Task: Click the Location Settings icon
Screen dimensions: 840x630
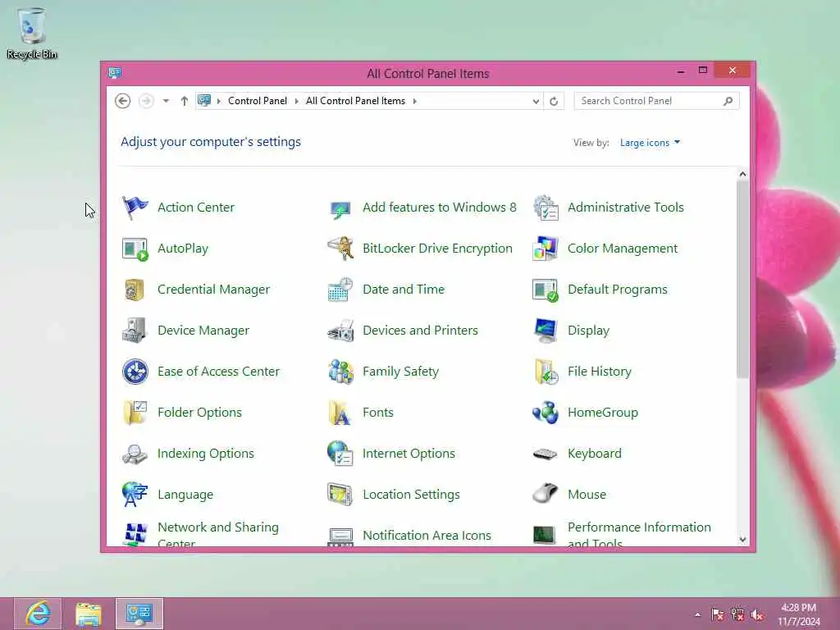Action: 340,495
